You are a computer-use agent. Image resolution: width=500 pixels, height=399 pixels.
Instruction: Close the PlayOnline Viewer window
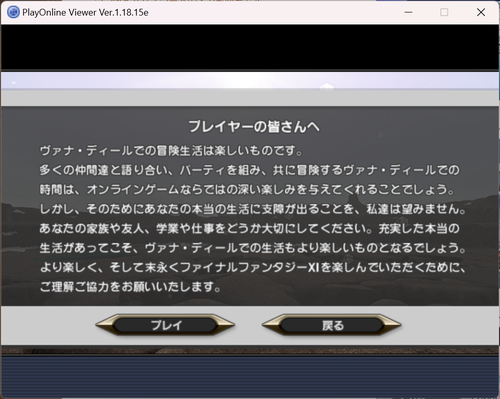[481, 12]
